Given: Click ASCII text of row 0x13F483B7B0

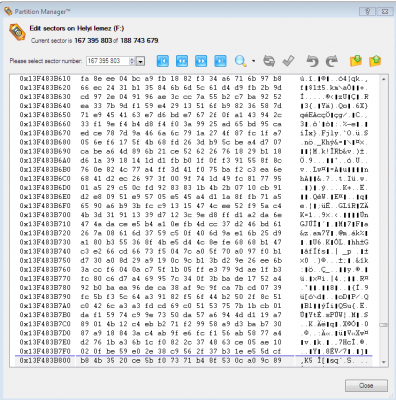Looking at the screenshot, I should (334, 315).
